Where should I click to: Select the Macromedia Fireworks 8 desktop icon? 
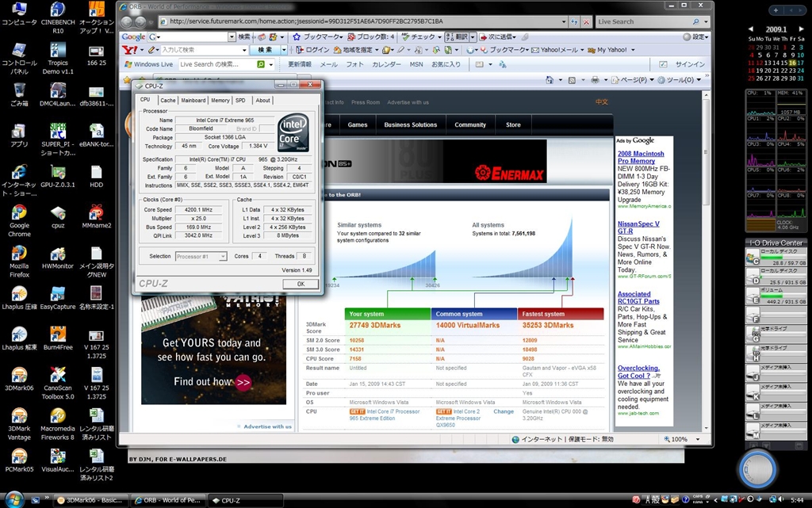click(x=57, y=424)
